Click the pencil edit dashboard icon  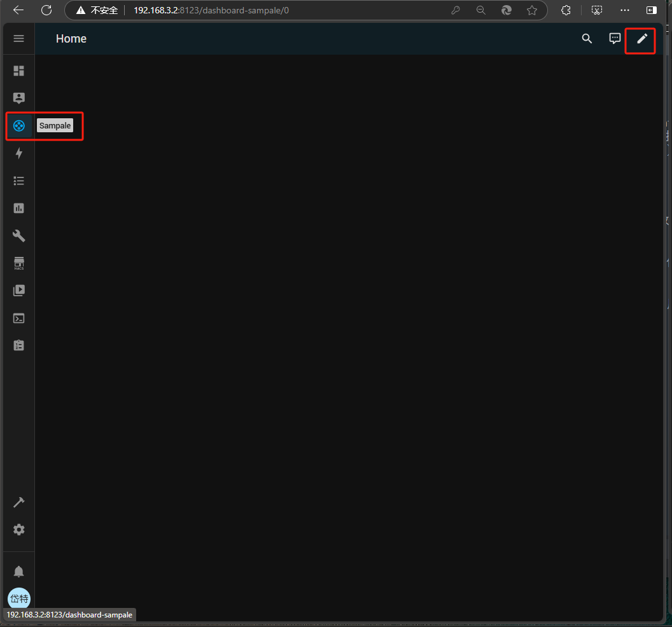[642, 39]
